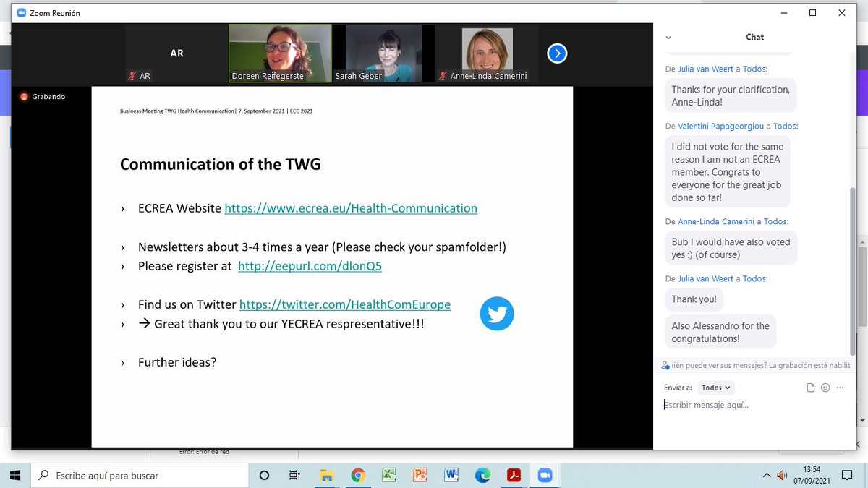Open Word from the taskbar
Viewport: 868px width, 488px height.
coord(451,475)
